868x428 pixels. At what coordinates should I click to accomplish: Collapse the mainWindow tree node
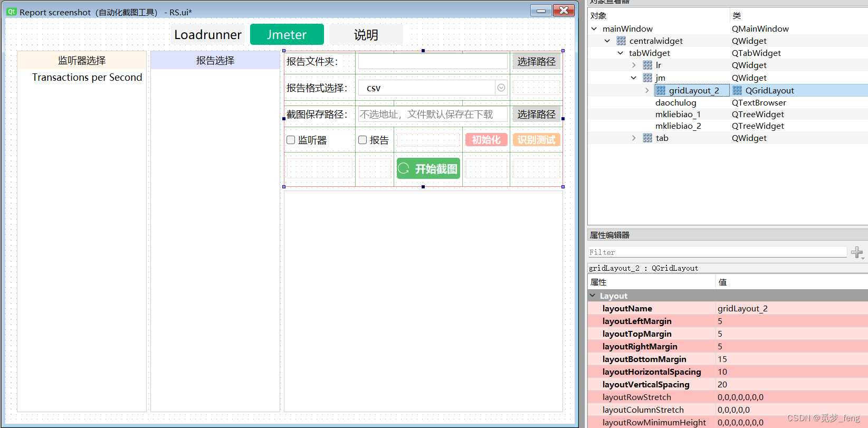[x=594, y=28]
